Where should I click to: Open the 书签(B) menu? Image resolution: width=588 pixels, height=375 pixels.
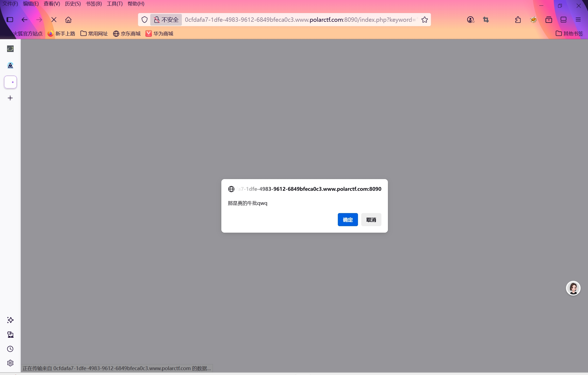tap(94, 4)
